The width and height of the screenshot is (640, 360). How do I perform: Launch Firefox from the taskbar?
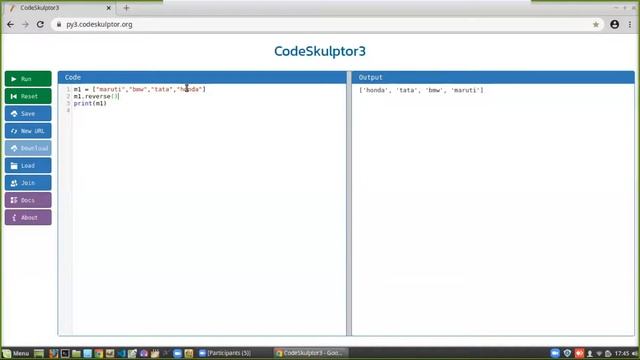tap(53, 353)
